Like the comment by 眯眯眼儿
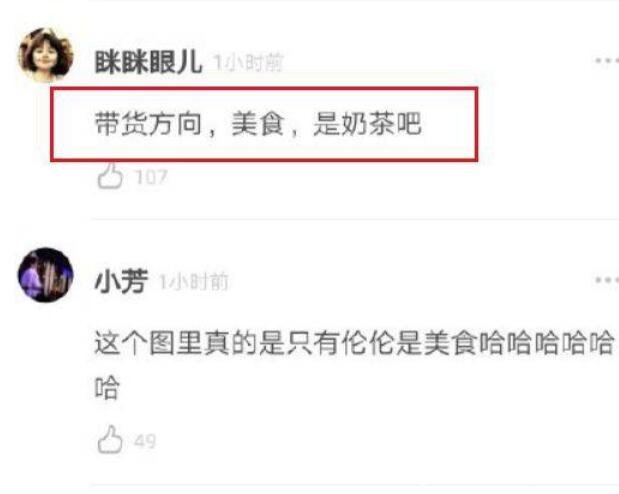 pyautogui.click(x=110, y=175)
